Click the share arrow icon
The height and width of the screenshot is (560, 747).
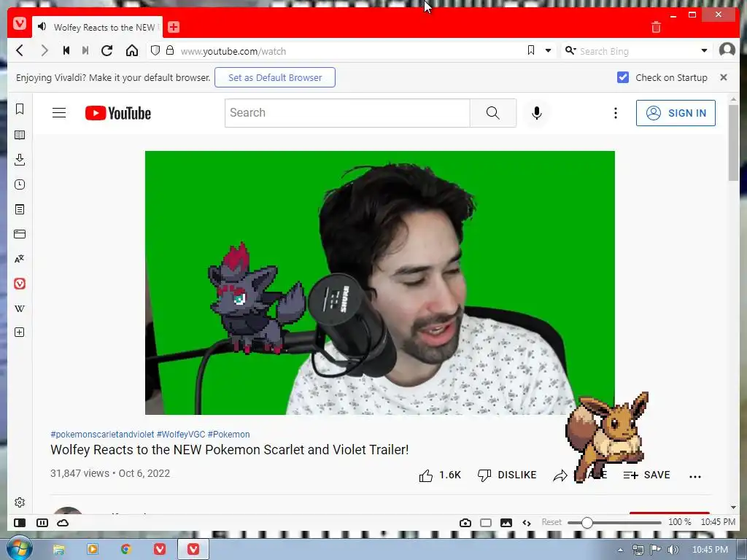pyautogui.click(x=560, y=475)
